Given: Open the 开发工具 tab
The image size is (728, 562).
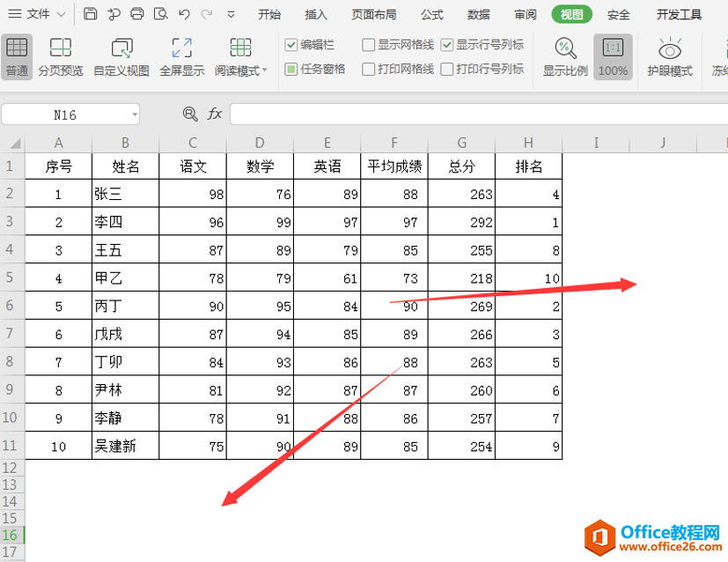Looking at the screenshot, I should coord(679,15).
